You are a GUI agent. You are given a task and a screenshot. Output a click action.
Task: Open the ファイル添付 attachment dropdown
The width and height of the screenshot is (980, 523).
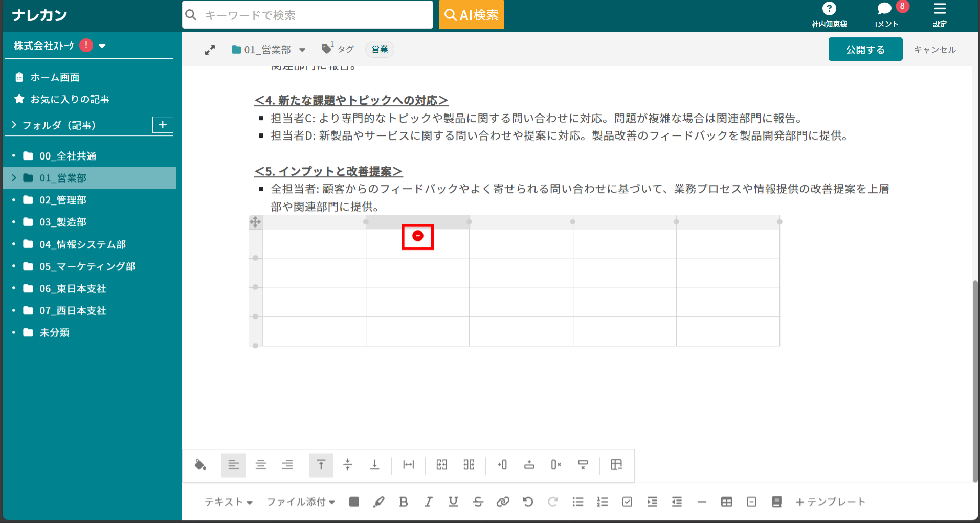pos(300,502)
